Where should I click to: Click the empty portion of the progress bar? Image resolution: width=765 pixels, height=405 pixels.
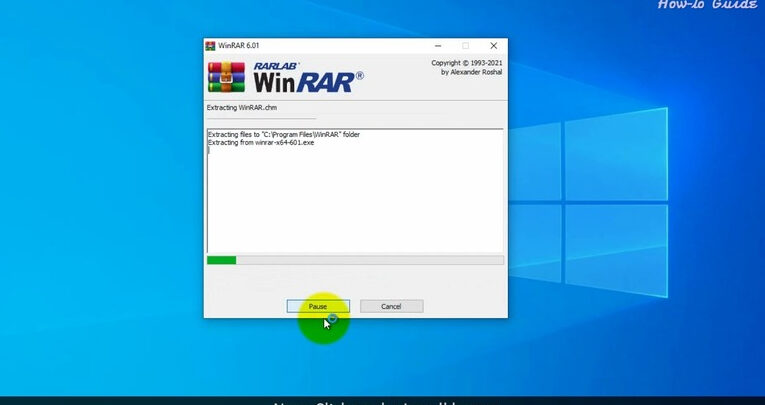point(370,260)
